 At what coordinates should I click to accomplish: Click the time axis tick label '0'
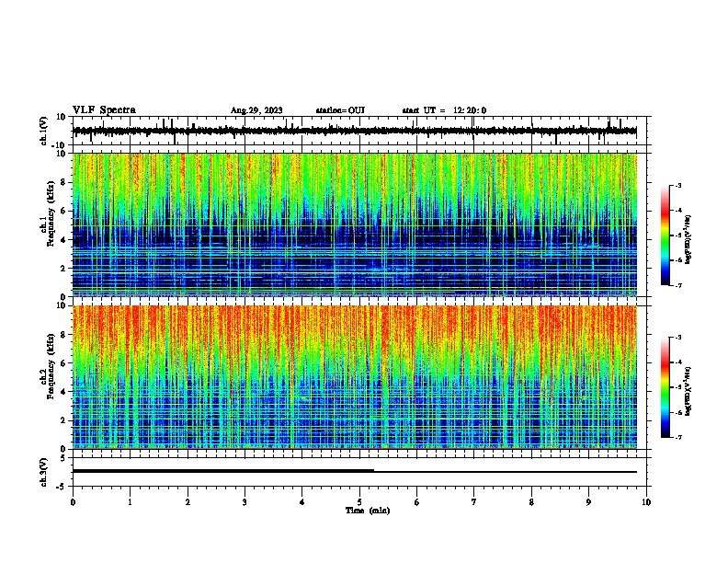(73, 502)
